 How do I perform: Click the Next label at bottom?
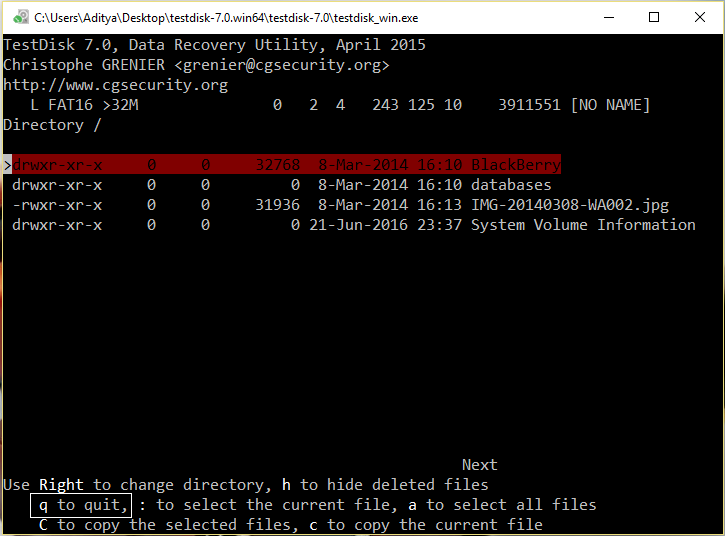[x=479, y=465]
